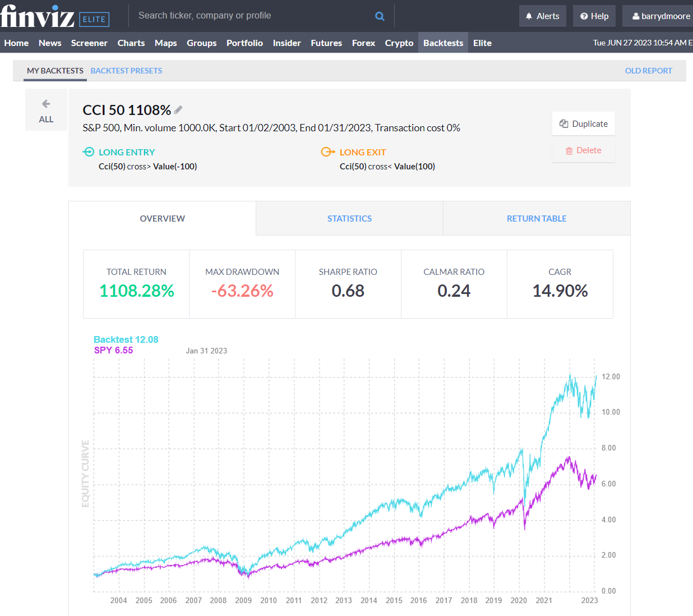The height and width of the screenshot is (616, 693).
Task: Toggle the Backtest series in the legend
Action: pyautogui.click(x=126, y=339)
